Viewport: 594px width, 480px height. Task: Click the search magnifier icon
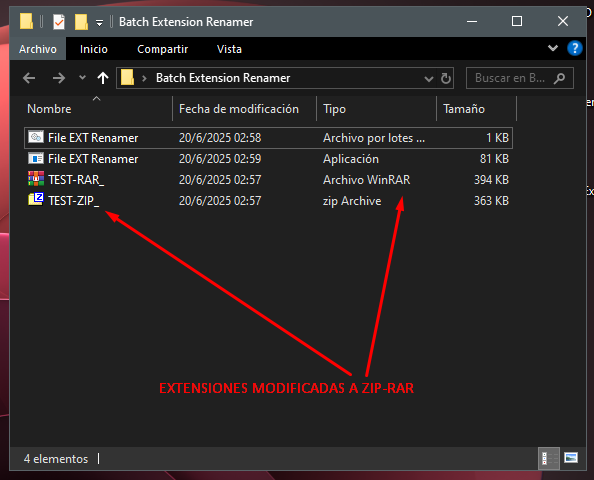(560, 78)
